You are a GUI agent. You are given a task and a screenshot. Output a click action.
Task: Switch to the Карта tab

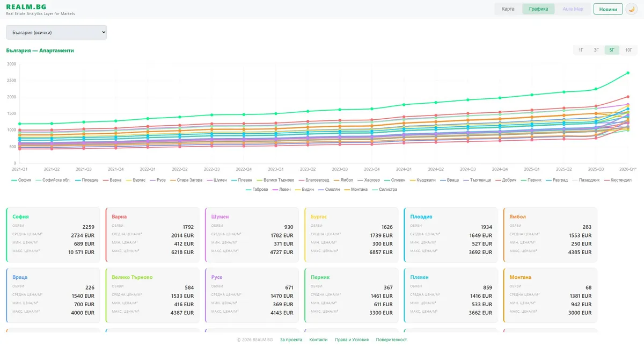click(x=508, y=9)
